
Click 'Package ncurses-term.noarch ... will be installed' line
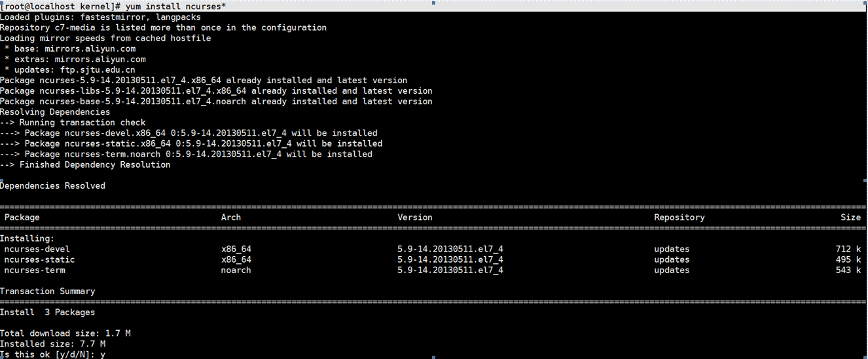click(x=186, y=154)
